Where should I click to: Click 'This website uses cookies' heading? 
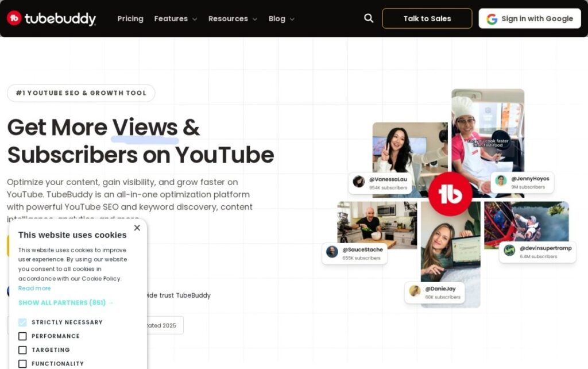72,235
